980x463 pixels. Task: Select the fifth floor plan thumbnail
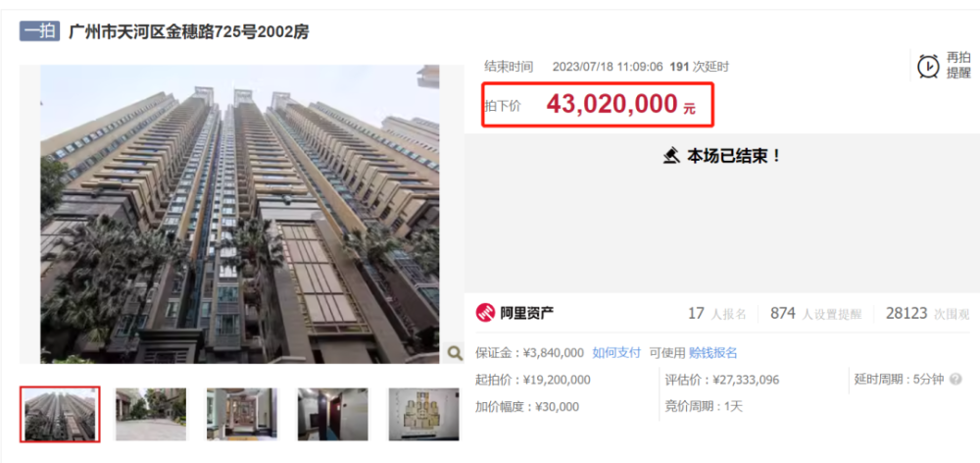423,414
